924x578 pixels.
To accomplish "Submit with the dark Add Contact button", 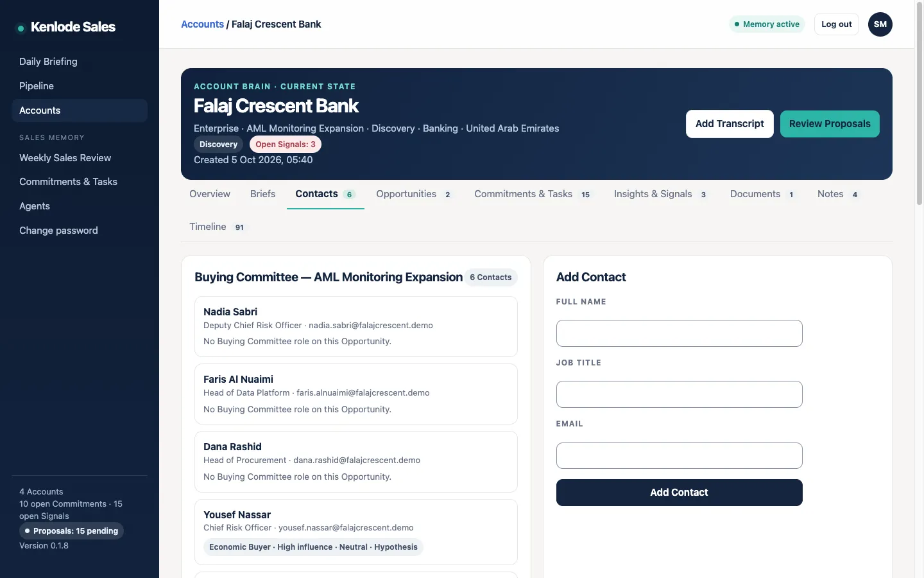I will (x=679, y=493).
